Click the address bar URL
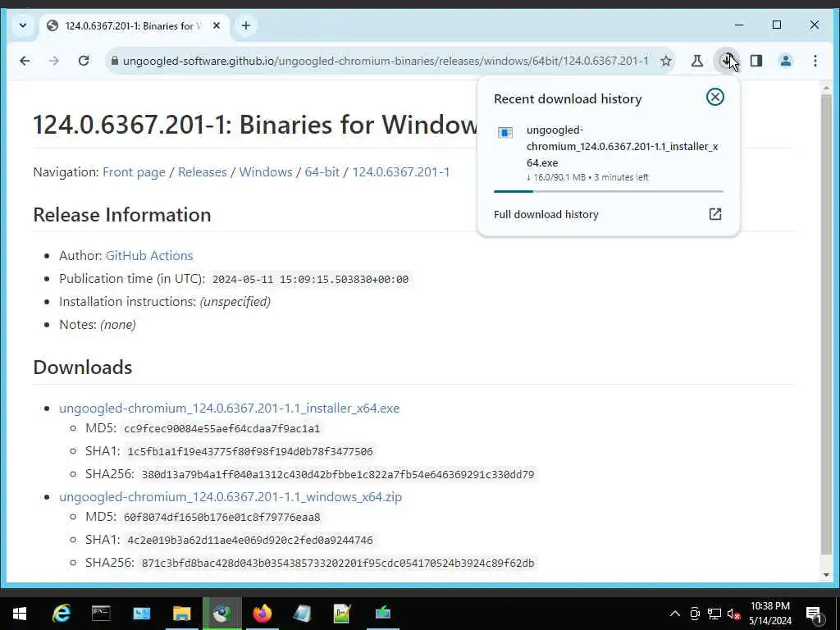The image size is (840, 630). pos(386,61)
